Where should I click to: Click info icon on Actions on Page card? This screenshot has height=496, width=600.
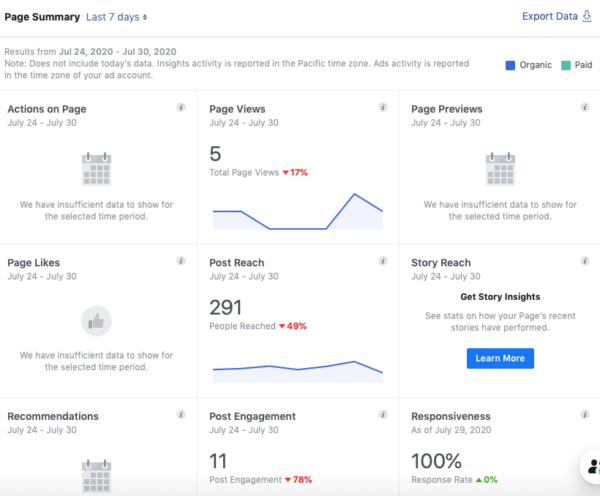(x=181, y=107)
